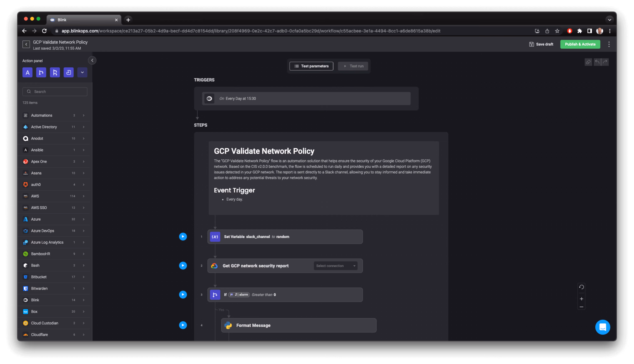This screenshot has height=364, width=634.
Task: Zoom in on the workflow canvas
Action: click(x=582, y=299)
